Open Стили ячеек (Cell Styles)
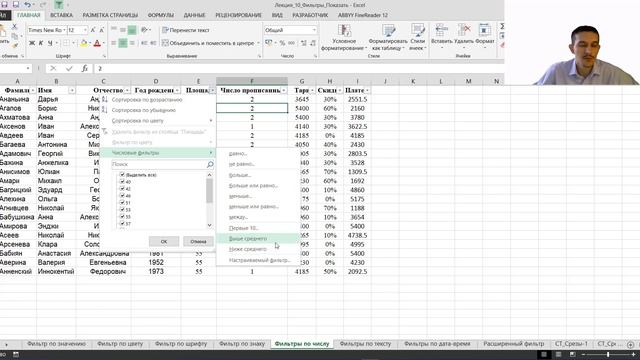Viewport: 640px width, 360px height. click(x=418, y=37)
